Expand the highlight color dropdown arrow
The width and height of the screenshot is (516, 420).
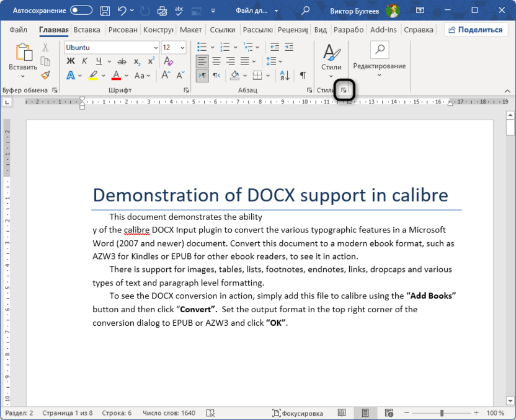click(x=102, y=76)
